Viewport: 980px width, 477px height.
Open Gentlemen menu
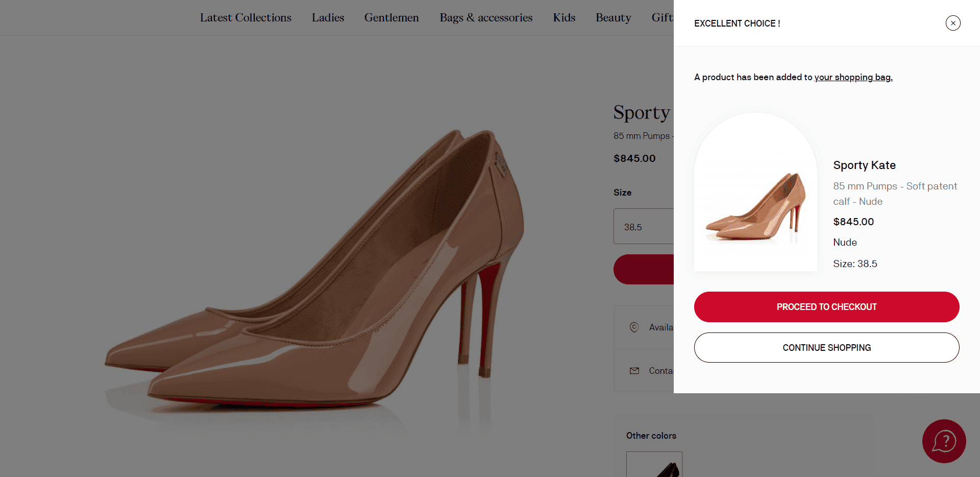coord(391,18)
